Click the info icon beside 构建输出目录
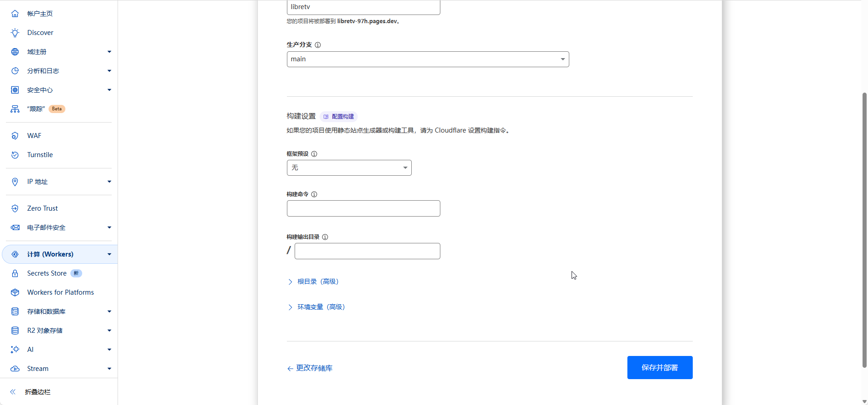 (325, 237)
